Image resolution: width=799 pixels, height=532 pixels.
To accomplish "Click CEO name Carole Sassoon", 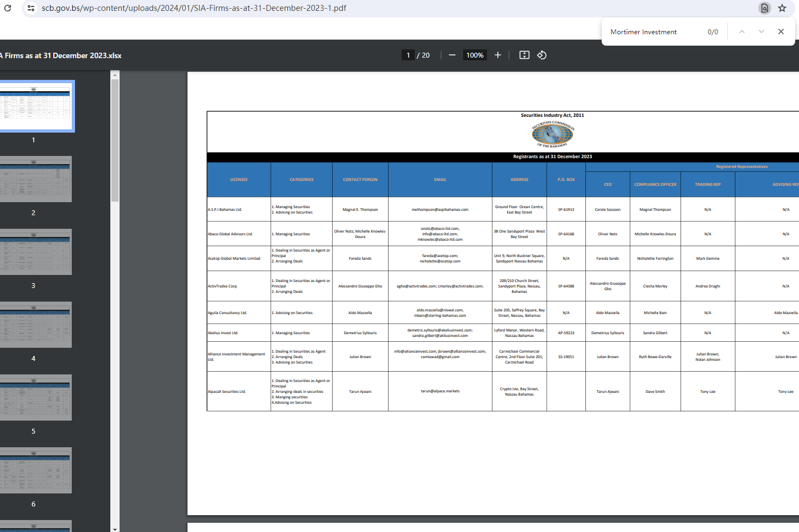I will pos(608,210).
